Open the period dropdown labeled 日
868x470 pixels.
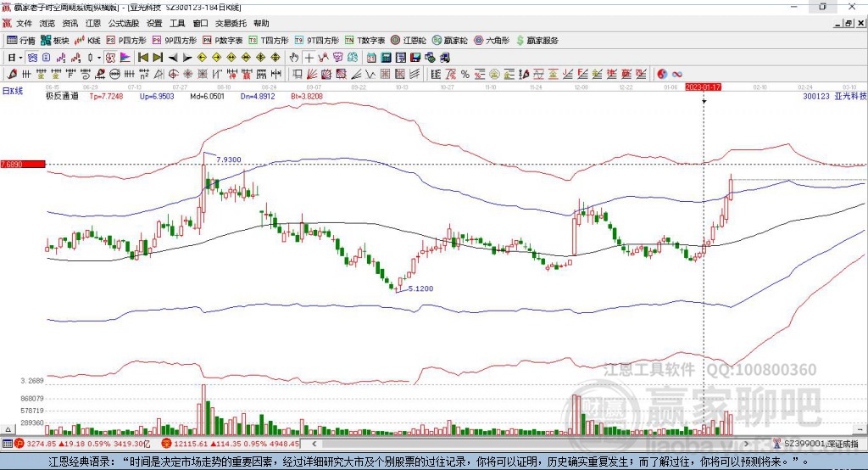click(14, 58)
